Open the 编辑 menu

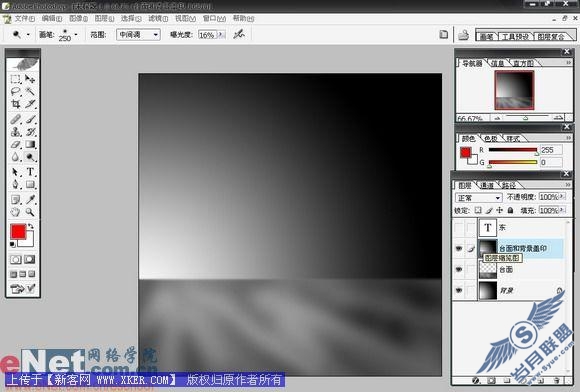point(52,18)
